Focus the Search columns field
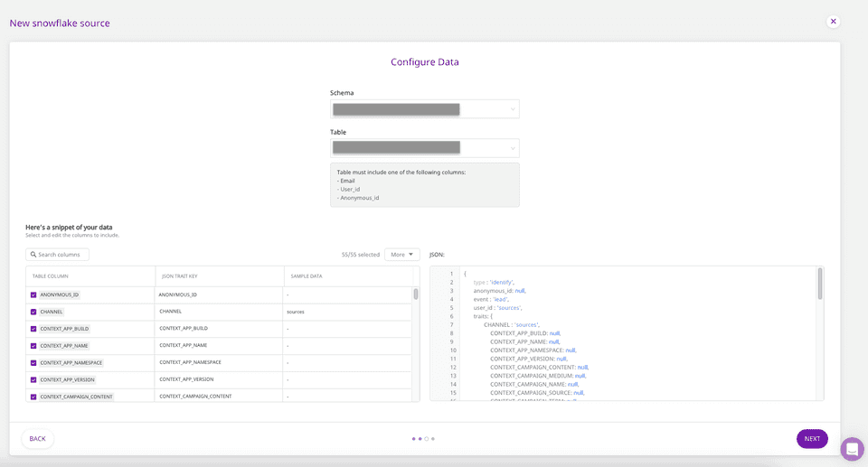Screen dimensions: 868x467 62,255
